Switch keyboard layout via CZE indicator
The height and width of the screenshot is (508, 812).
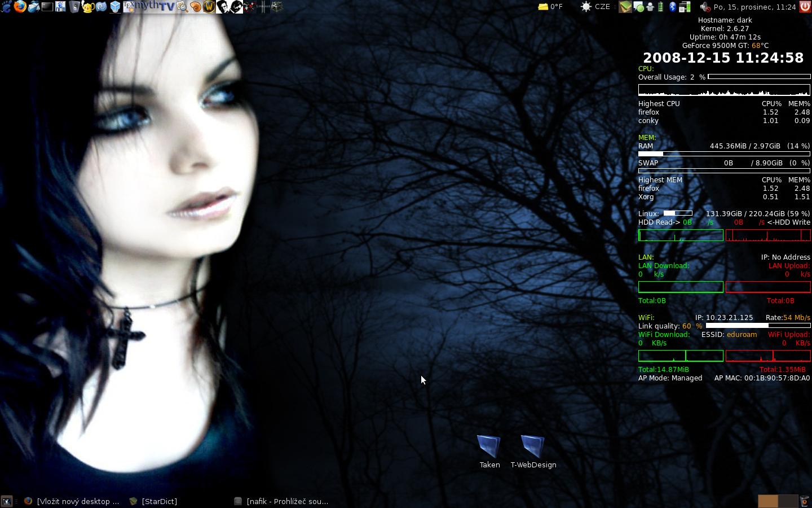tap(602, 7)
